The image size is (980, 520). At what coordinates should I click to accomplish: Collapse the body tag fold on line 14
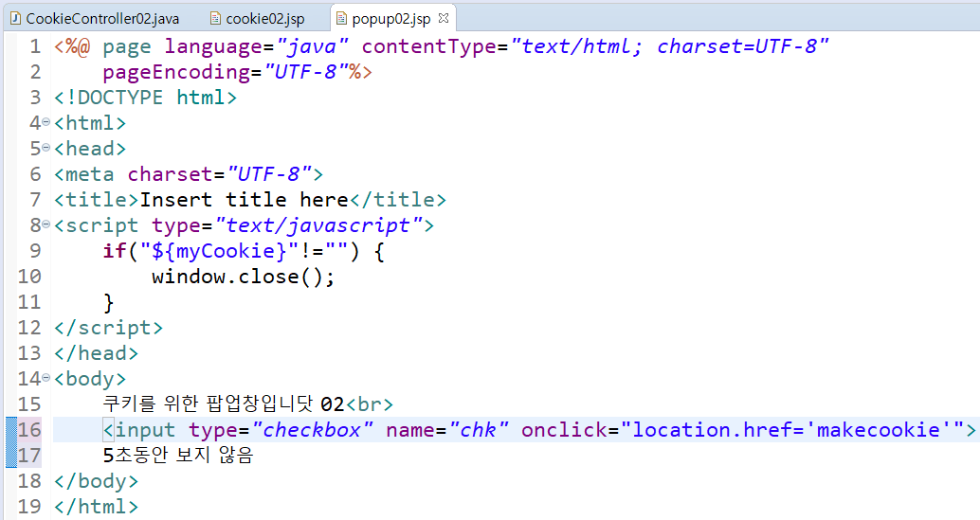45,378
